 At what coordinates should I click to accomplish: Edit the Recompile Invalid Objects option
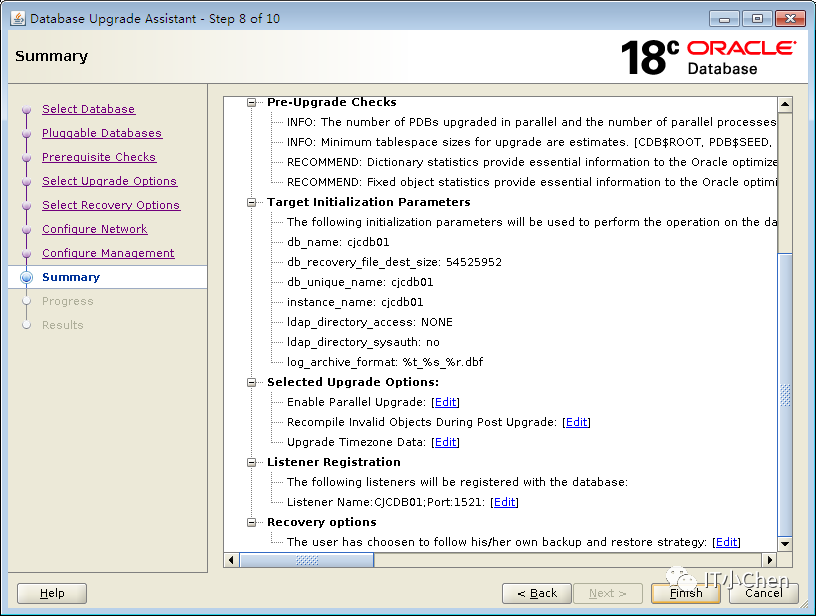point(577,422)
